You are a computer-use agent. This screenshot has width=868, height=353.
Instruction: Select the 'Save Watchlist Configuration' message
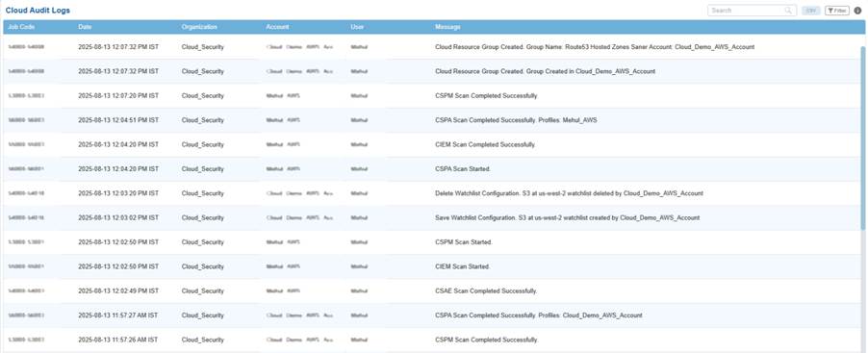(x=568, y=217)
